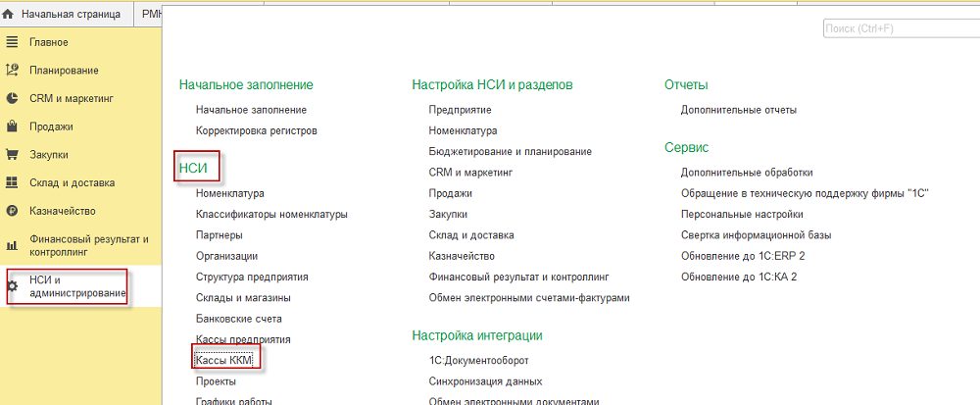Viewport: 980px width, 405px height.
Task: Open Персональные настройки
Action: (742, 215)
